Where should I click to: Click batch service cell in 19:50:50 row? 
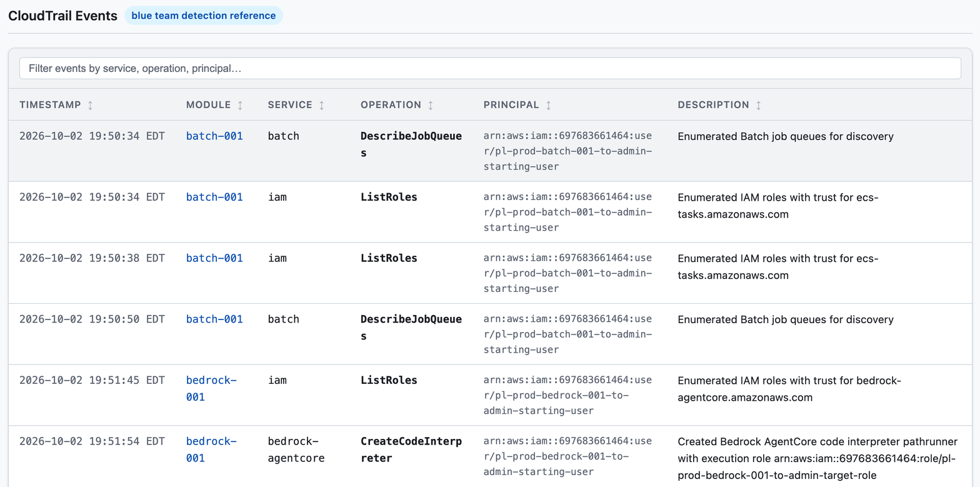[x=283, y=319]
